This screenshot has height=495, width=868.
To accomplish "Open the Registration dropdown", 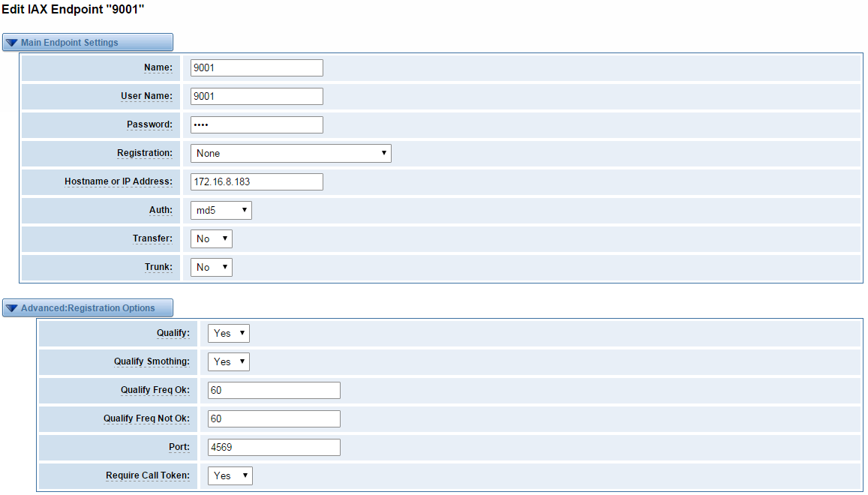I will point(290,153).
